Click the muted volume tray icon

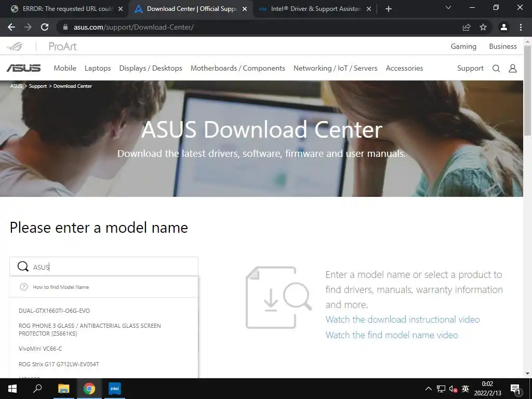point(453,389)
